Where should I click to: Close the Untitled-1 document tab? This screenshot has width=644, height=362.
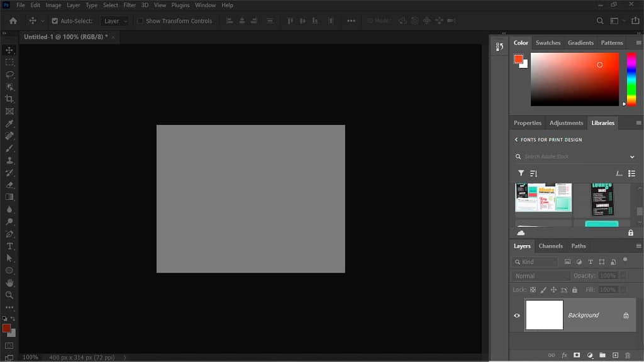113,37
